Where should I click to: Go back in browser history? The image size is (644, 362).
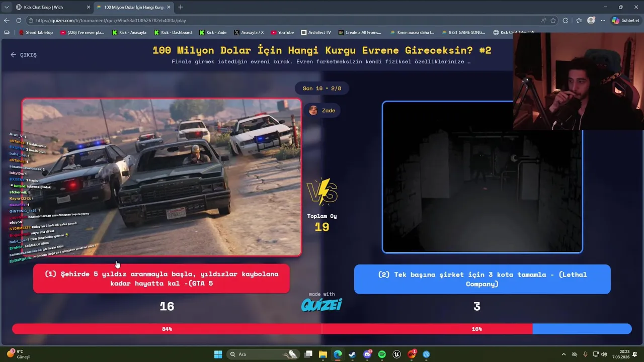[x=7, y=21]
